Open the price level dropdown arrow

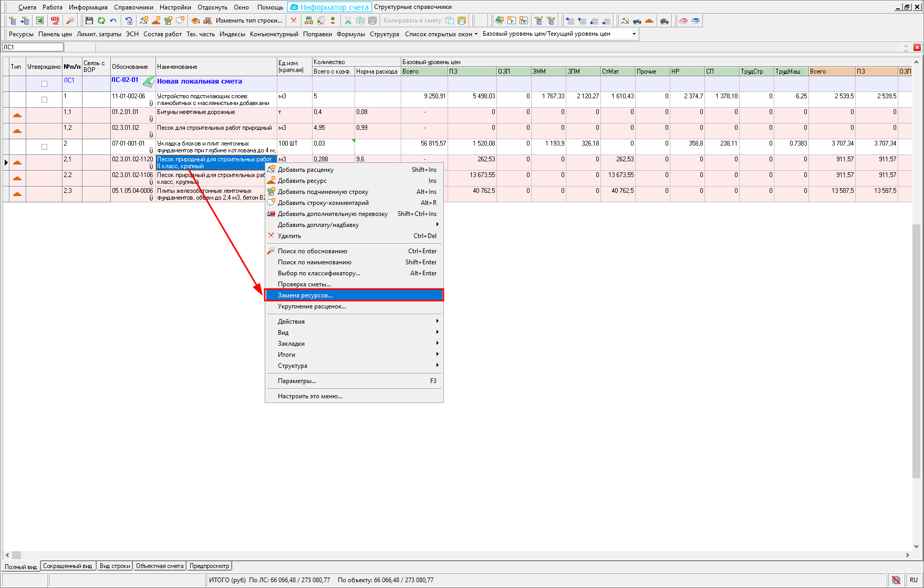click(634, 34)
